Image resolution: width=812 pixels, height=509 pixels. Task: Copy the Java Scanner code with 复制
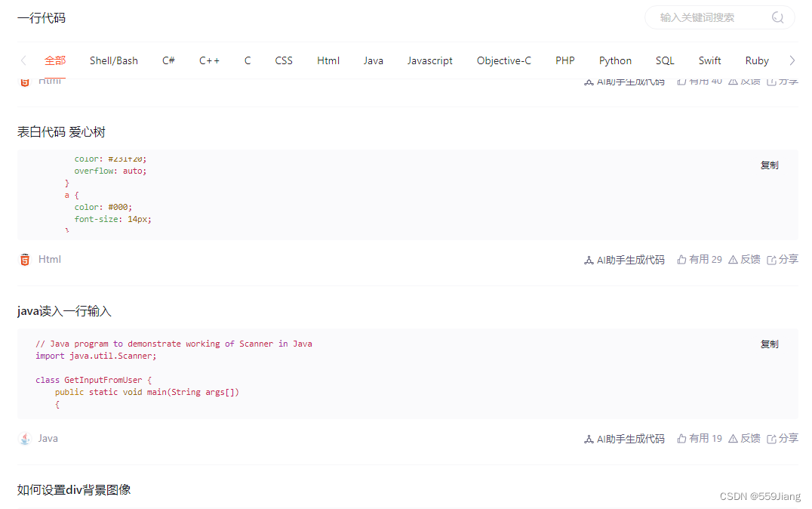pos(769,344)
